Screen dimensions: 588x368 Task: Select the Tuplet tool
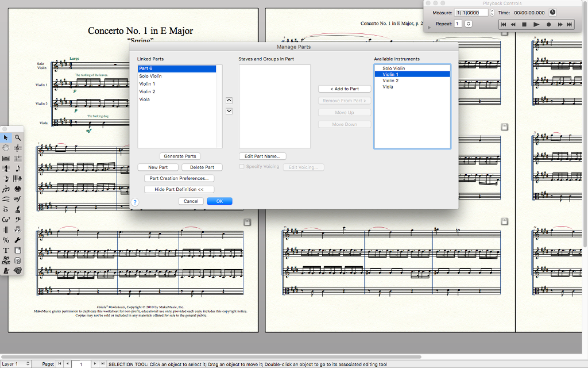point(6,189)
